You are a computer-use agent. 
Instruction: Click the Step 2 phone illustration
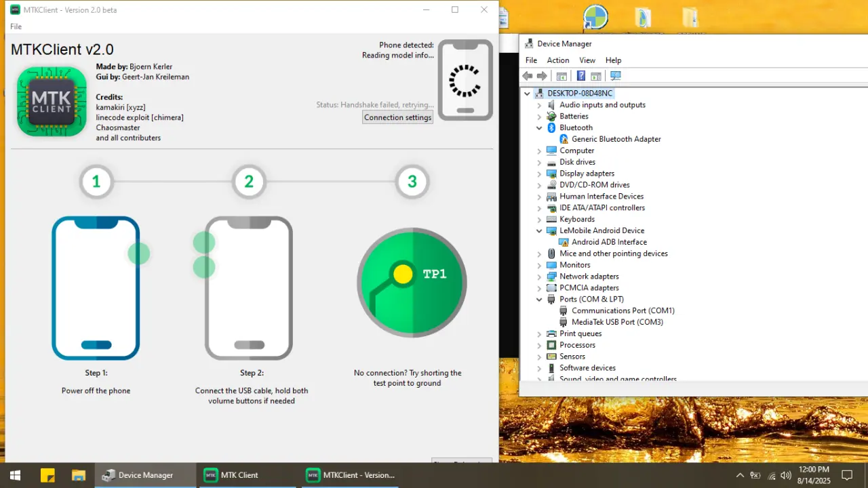(249, 288)
